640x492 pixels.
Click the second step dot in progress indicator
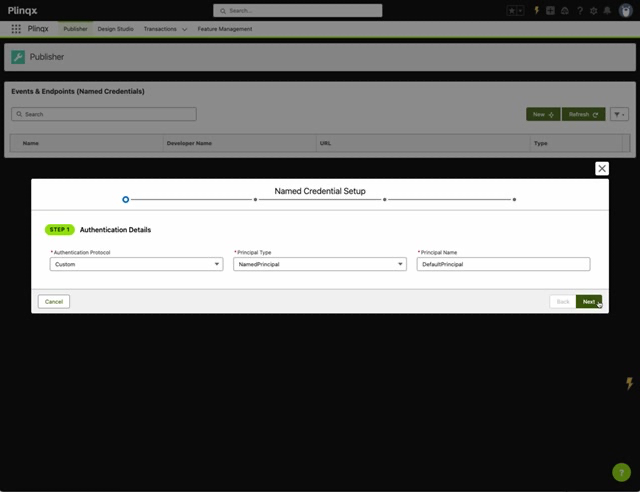(256, 200)
